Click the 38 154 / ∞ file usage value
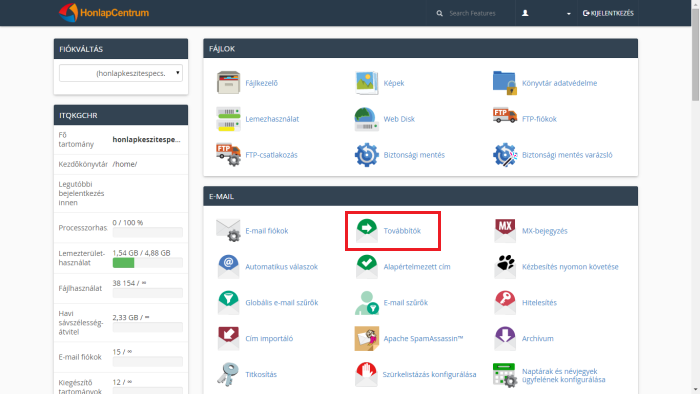 129,283
